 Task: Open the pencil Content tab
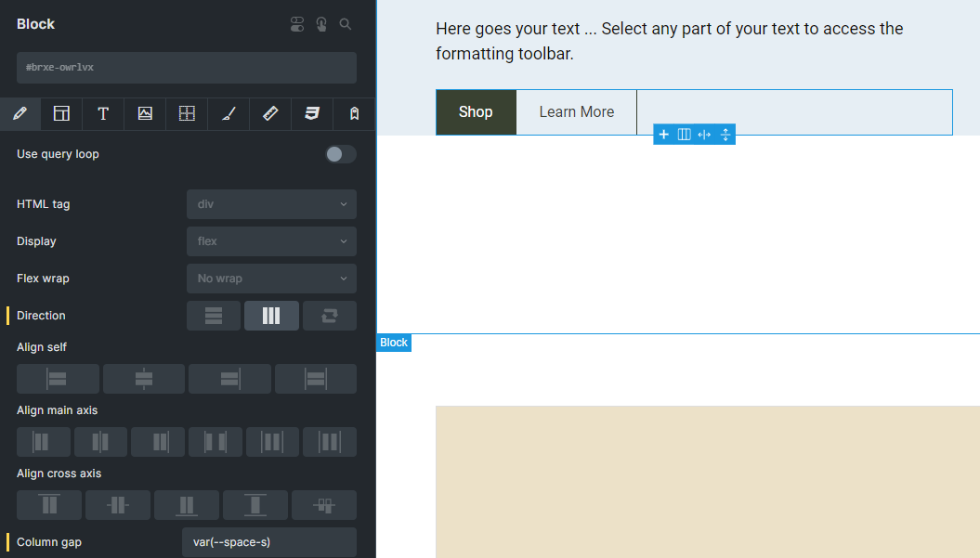coord(20,113)
